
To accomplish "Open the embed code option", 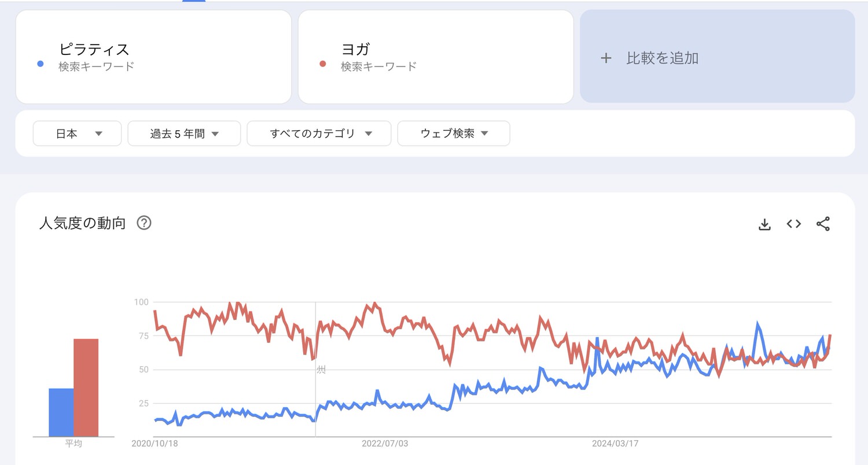I will (x=793, y=224).
